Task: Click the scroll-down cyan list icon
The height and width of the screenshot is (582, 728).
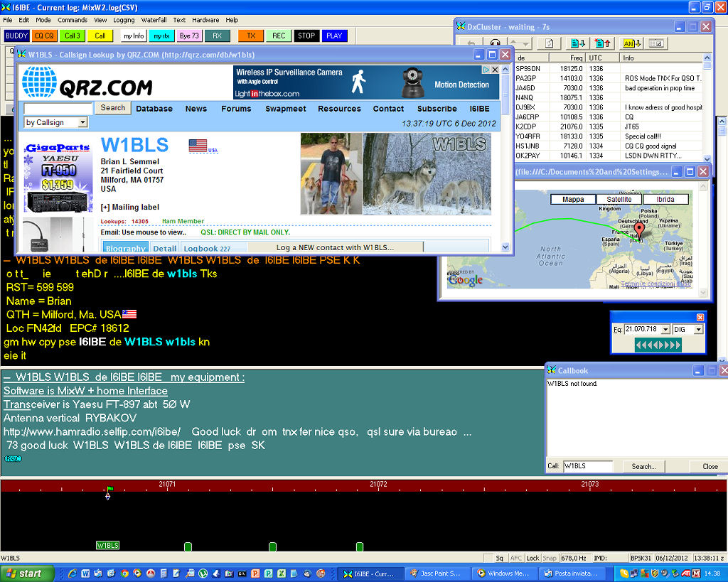Action: click(x=577, y=43)
